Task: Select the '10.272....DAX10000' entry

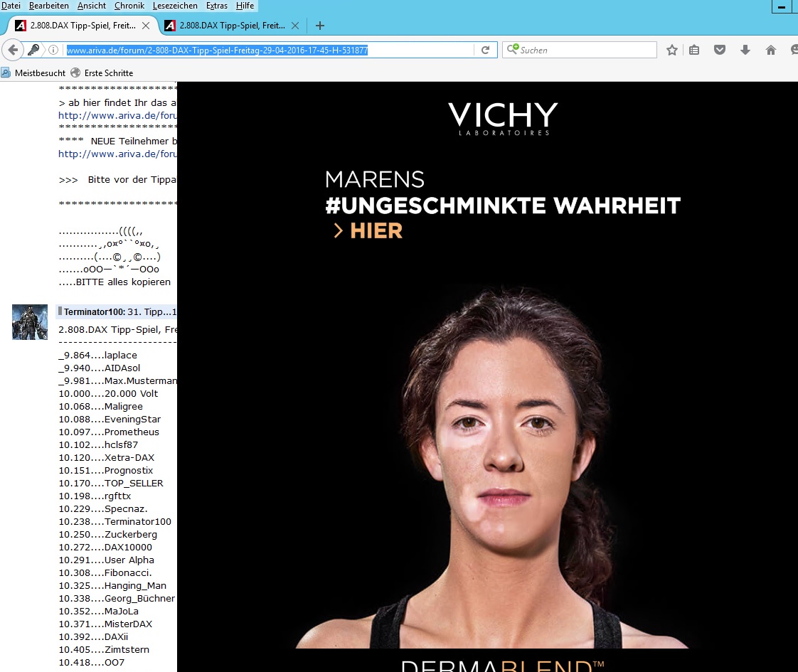Action: [x=105, y=548]
